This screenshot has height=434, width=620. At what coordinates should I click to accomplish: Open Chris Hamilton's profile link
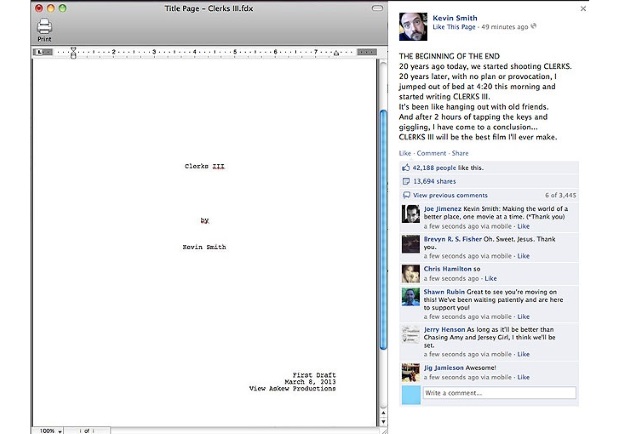(x=448, y=269)
